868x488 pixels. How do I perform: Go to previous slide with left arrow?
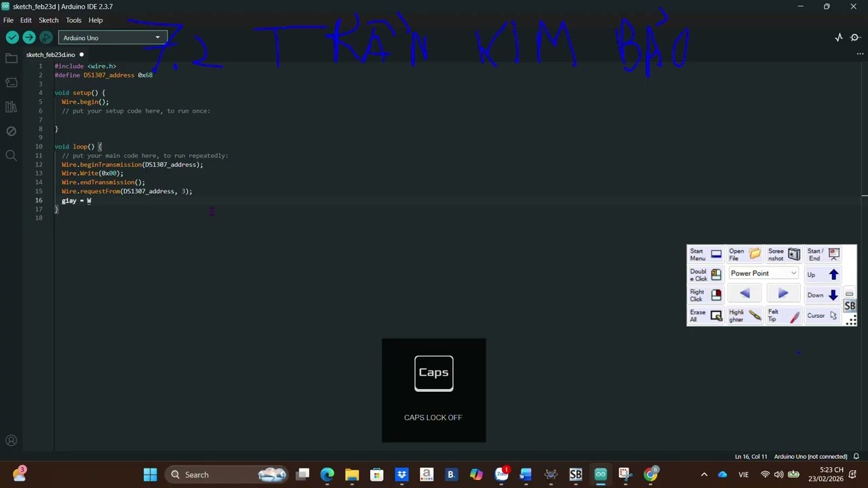[x=745, y=293]
